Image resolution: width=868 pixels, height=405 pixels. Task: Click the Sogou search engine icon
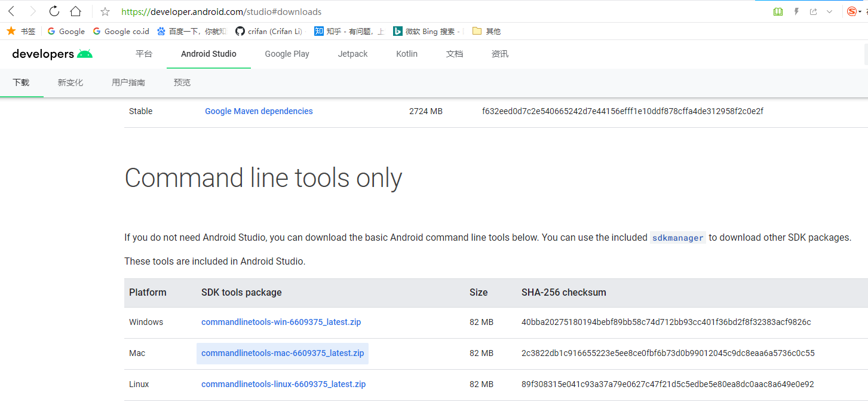(852, 11)
